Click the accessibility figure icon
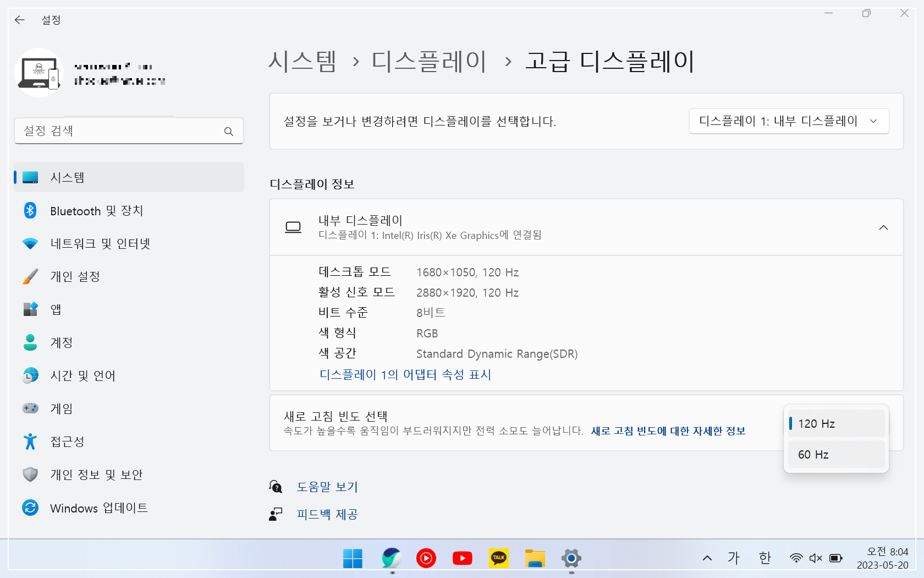 tap(30, 441)
